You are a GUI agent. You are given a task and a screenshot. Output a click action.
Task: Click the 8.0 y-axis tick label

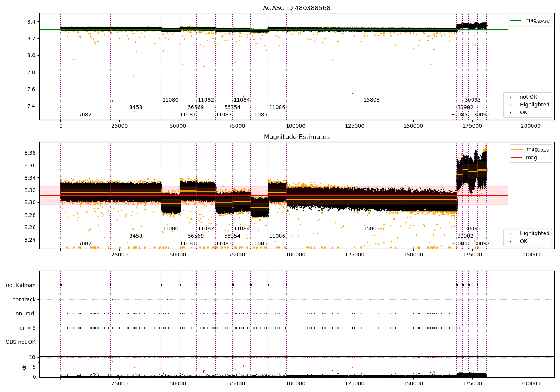tap(31, 55)
